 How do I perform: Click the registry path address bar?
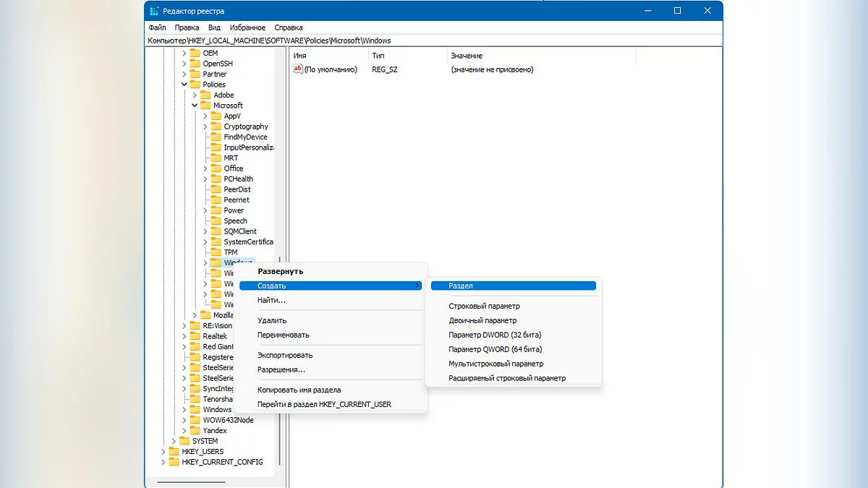click(434, 40)
